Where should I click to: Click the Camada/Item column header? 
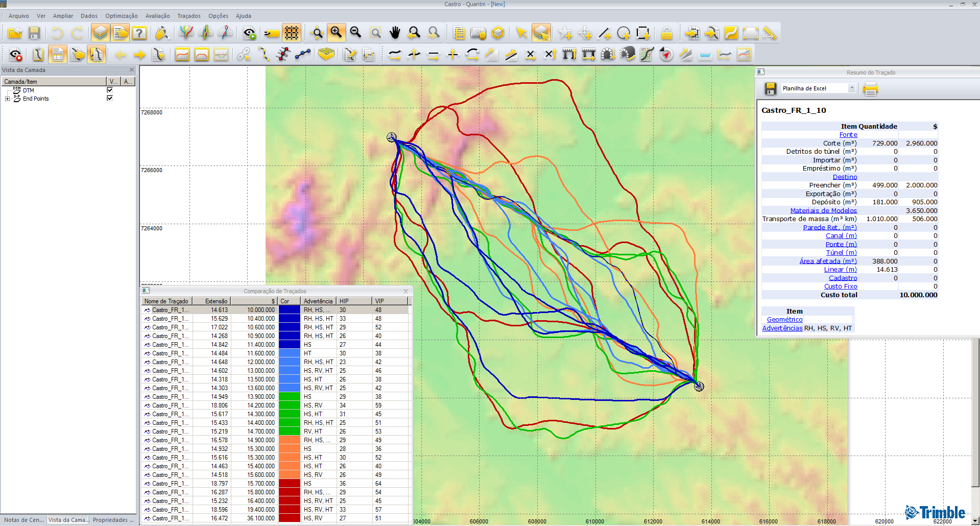click(54, 82)
